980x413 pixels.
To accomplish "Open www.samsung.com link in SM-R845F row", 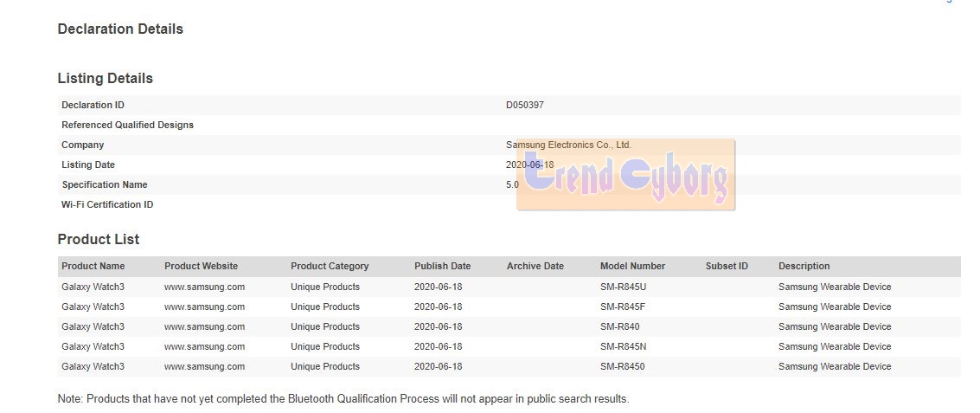I will (x=204, y=307).
